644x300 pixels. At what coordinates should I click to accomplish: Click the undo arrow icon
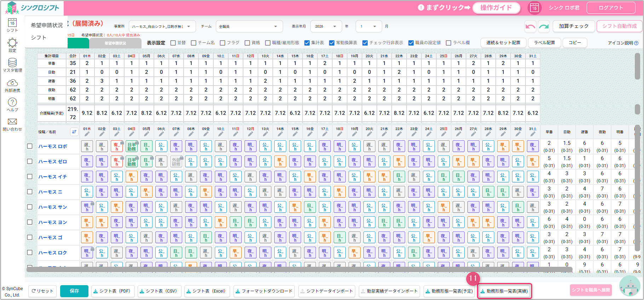tap(530, 27)
